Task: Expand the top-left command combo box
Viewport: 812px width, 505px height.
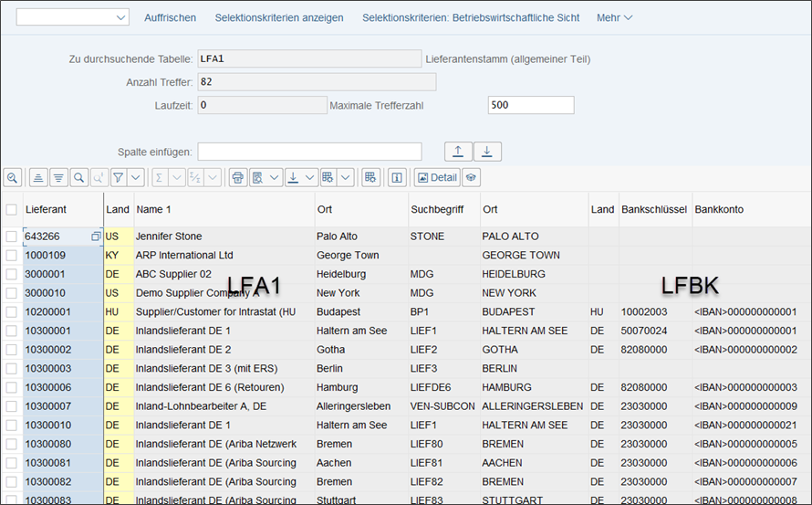Action: tap(121, 17)
